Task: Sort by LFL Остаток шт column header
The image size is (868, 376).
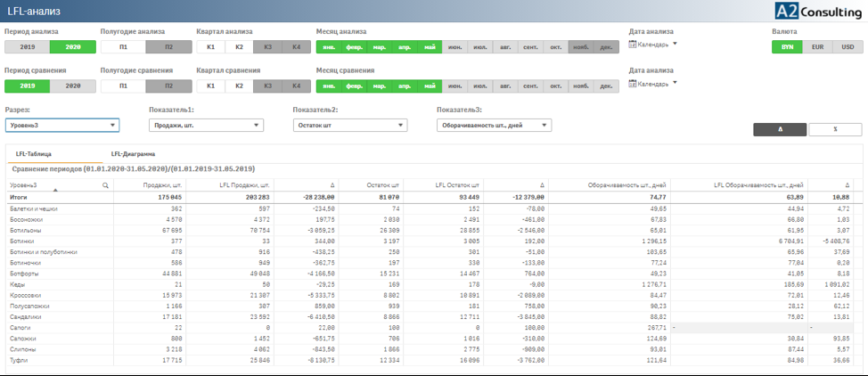Action: click(458, 185)
